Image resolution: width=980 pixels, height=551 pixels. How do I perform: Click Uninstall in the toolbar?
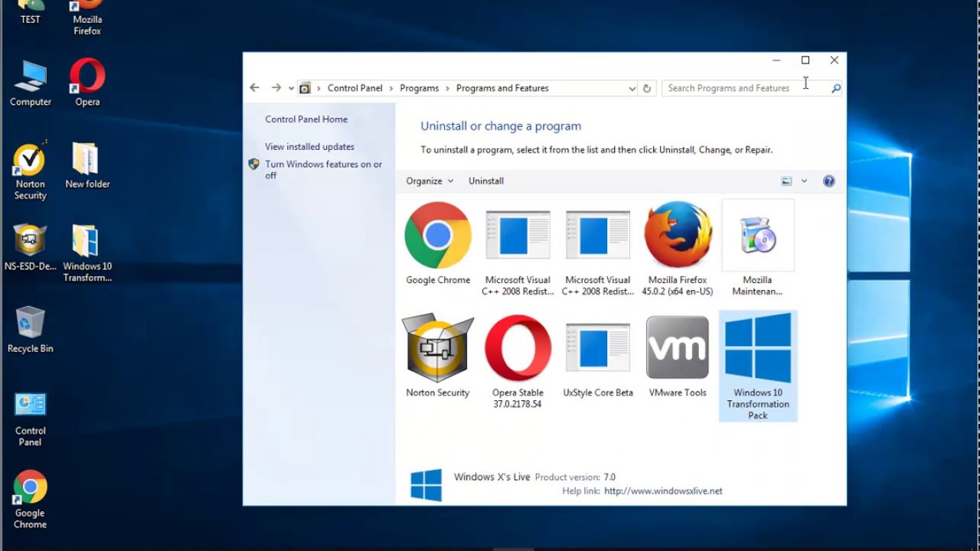[486, 181]
